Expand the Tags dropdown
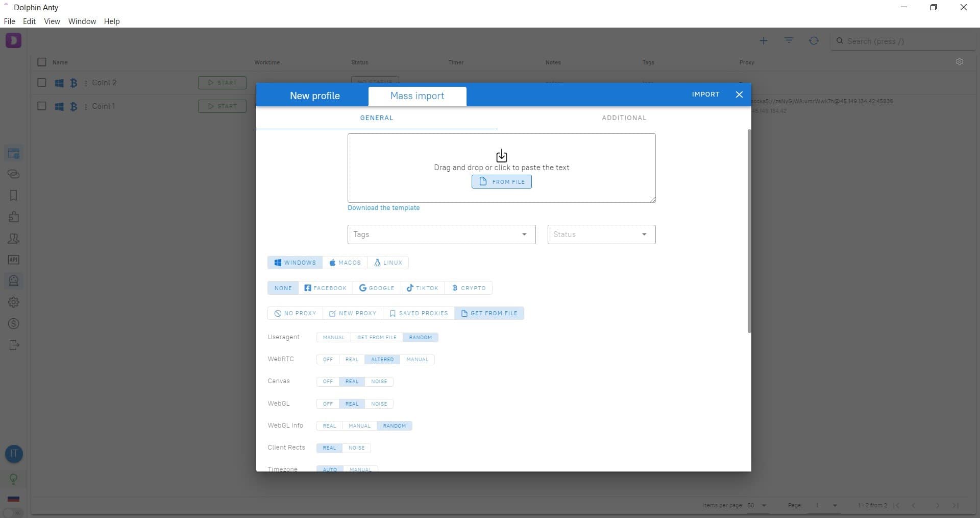 point(442,234)
